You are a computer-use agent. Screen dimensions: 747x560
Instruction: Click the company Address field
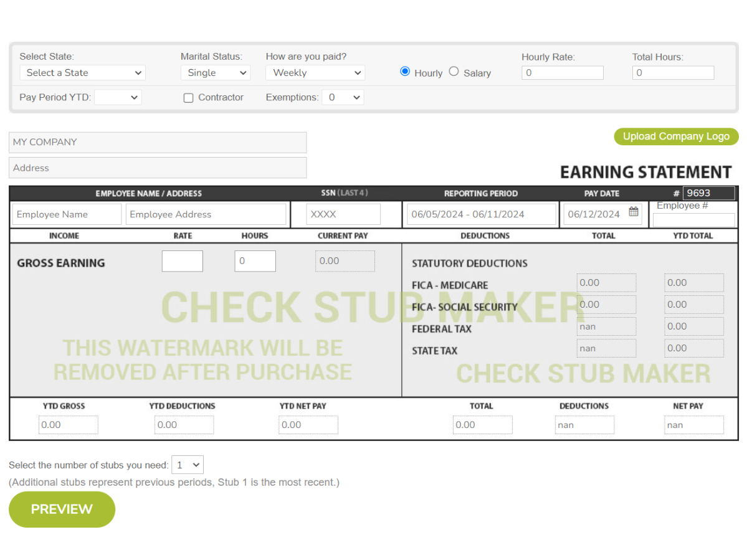pos(157,167)
